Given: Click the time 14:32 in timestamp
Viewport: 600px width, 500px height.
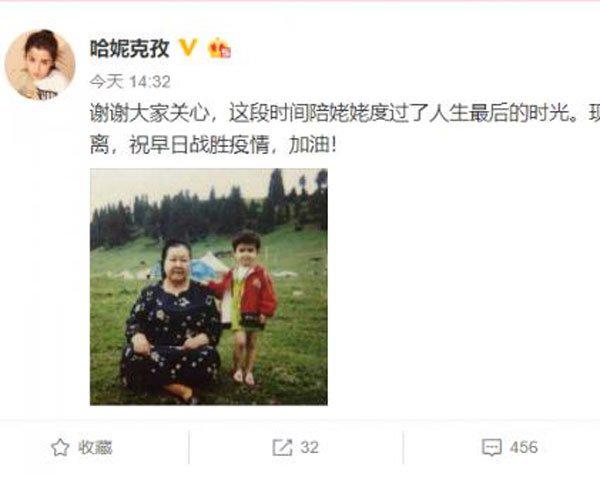Looking at the screenshot, I should click(150, 81).
